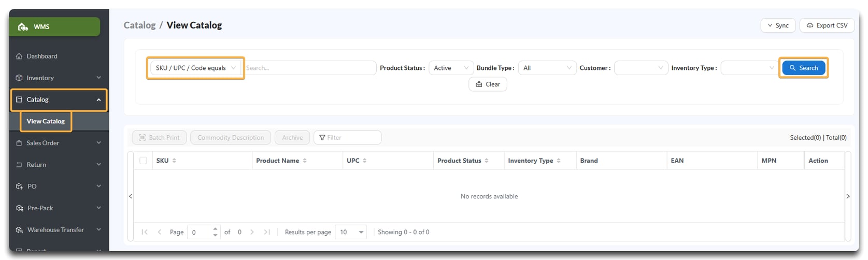
Task: Sort the table by Product Status icon
Action: pos(487,161)
